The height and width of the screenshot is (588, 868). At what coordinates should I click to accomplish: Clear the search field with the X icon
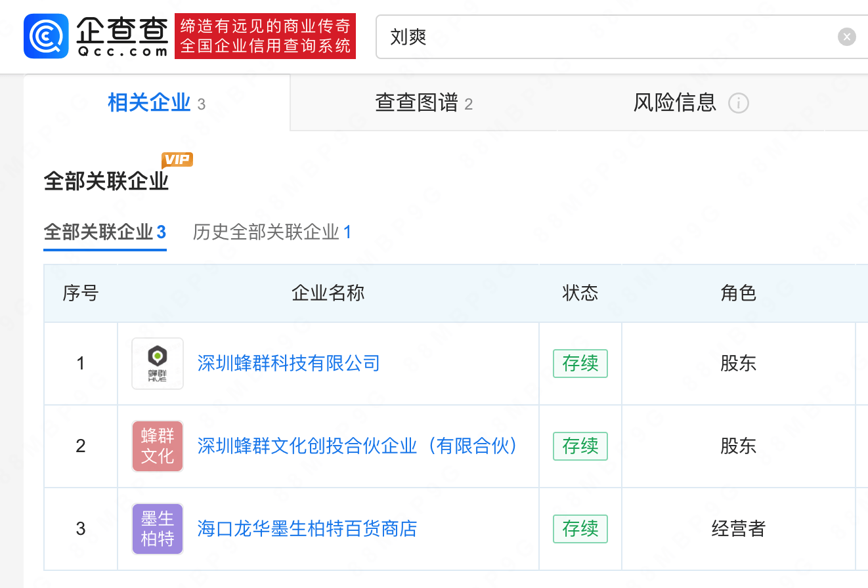point(847,37)
